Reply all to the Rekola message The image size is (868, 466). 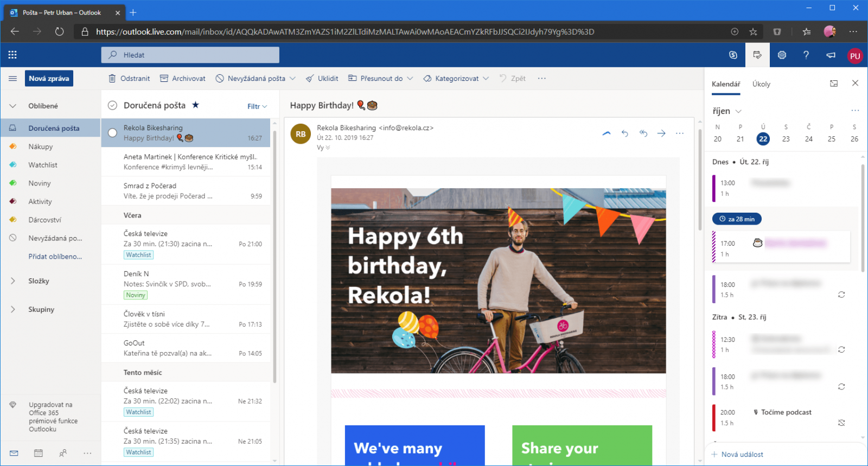pyautogui.click(x=643, y=133)
